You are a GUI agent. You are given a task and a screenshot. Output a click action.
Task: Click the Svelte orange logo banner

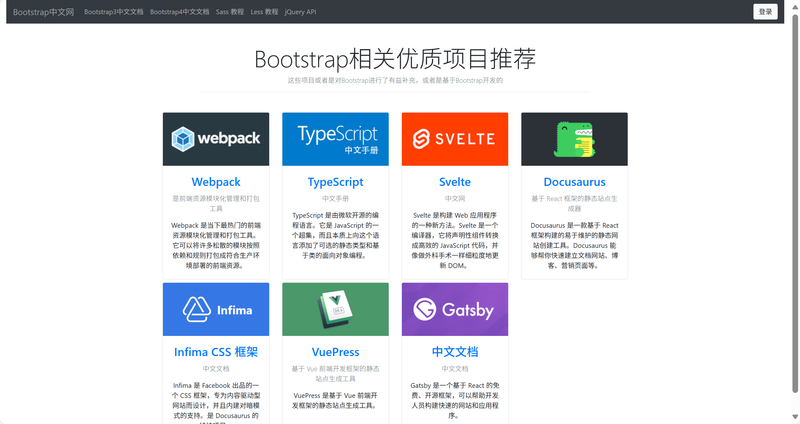tap(455, 139)
